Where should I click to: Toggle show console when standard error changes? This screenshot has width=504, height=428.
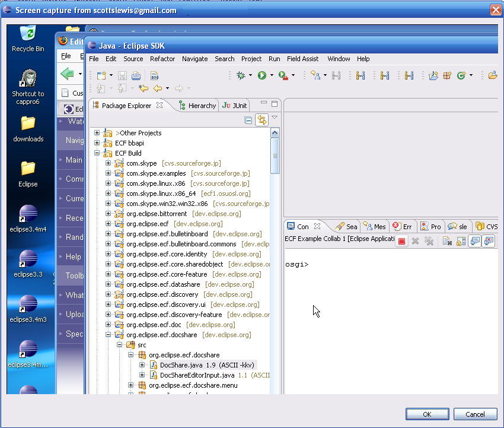[489, 242]
